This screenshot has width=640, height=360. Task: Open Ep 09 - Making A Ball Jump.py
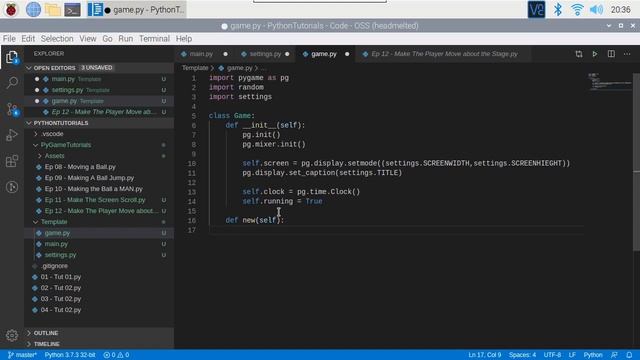(99, 178)
